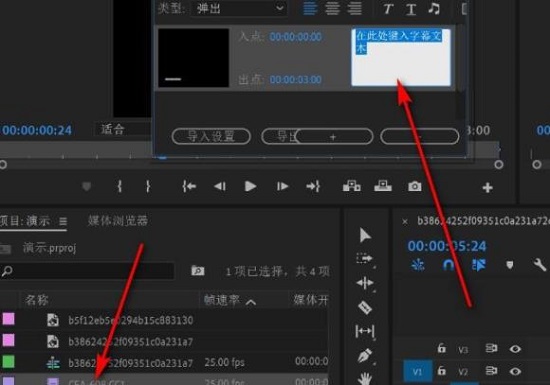Go to Out point in monitor
This screenshot has height=385, width=550.
click(x=313, y=186)
